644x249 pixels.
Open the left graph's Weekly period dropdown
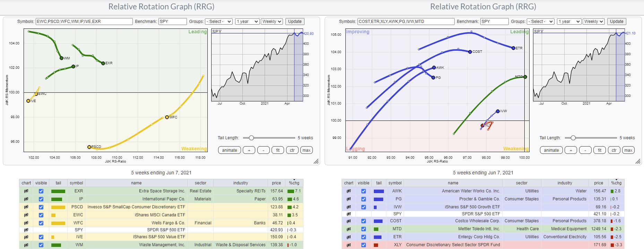click(x=272, y=22)
